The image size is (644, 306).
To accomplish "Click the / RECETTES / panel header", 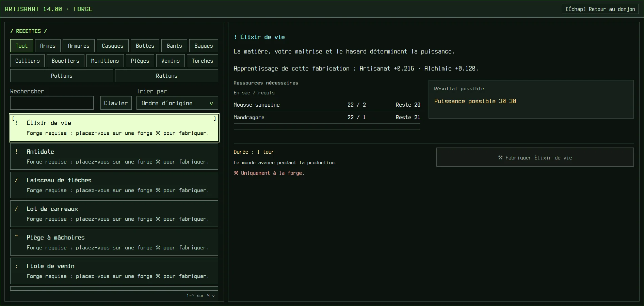I will [29, 31].
